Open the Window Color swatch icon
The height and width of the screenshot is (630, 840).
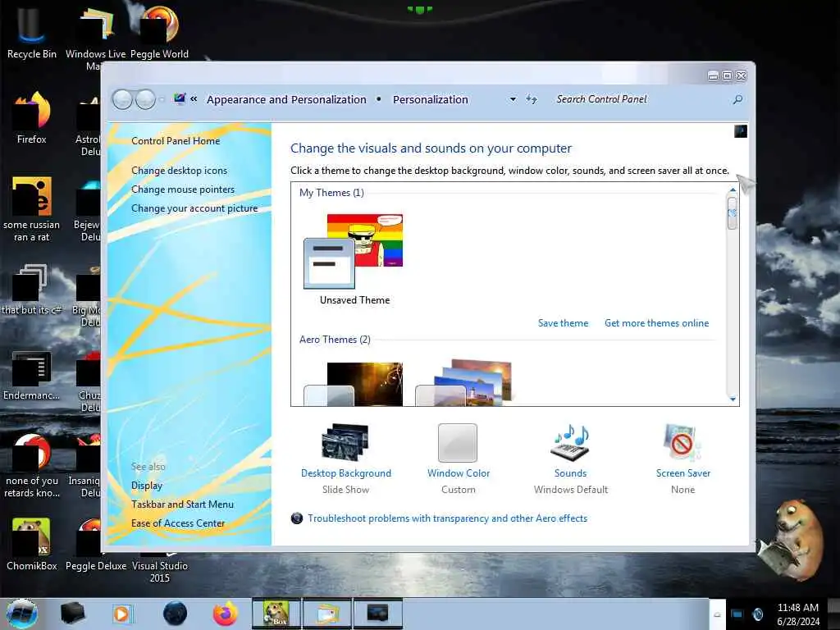[x=458, y=443]
